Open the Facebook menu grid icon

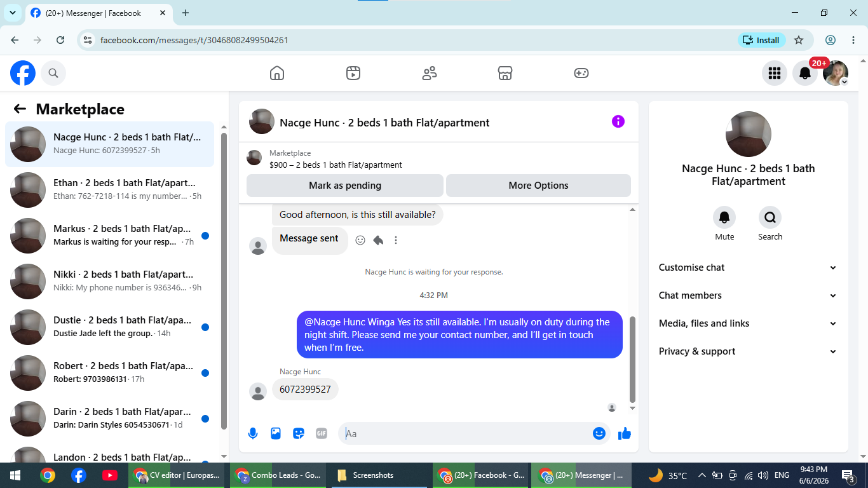point(774,74)
